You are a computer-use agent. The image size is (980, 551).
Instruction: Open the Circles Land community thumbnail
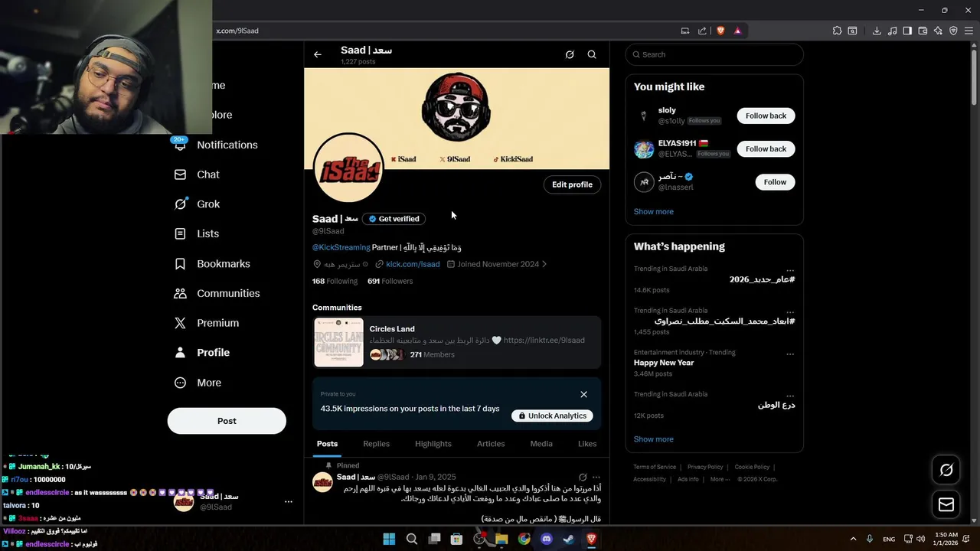[x=338, y=342]
